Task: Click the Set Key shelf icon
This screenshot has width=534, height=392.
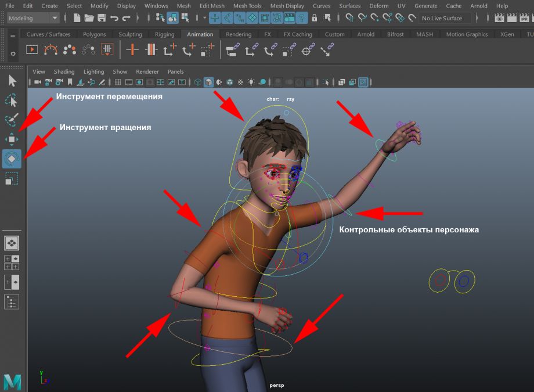Action: point(132,50)
